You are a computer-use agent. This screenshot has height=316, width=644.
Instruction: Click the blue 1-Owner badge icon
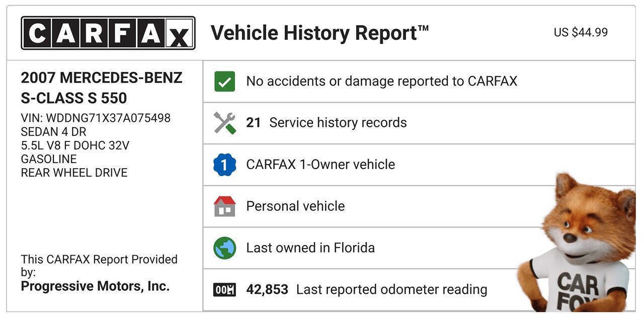pyautogui.click(x=224, y=165)
